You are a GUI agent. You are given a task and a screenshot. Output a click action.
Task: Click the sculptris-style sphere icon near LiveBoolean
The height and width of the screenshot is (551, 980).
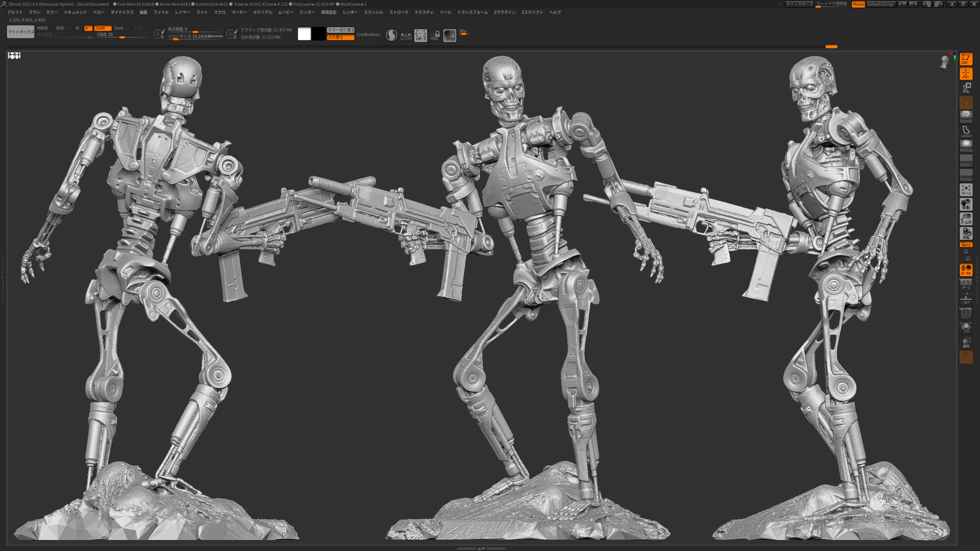click(391, 35)
